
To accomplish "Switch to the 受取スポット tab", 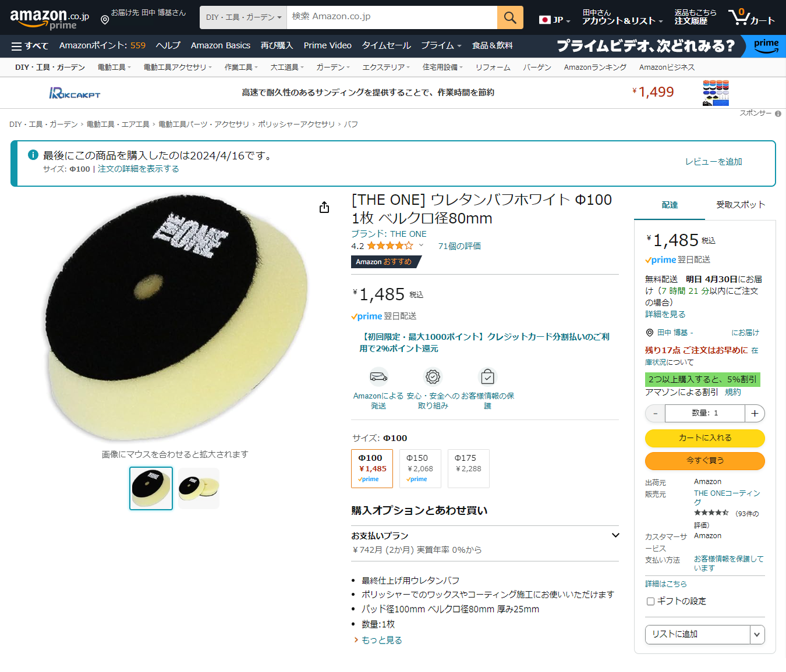I will click(x=741, y=205).
